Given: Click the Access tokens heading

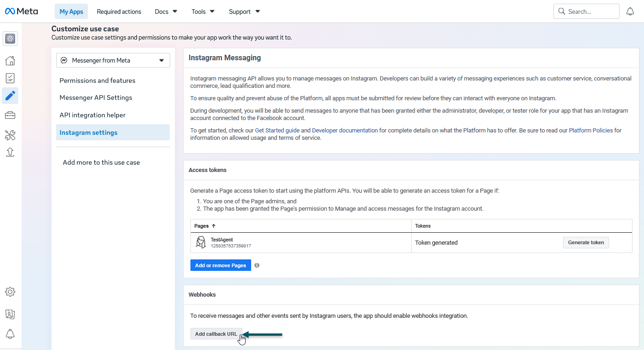Looking at the screenshot, I should (x=207, y=170).
